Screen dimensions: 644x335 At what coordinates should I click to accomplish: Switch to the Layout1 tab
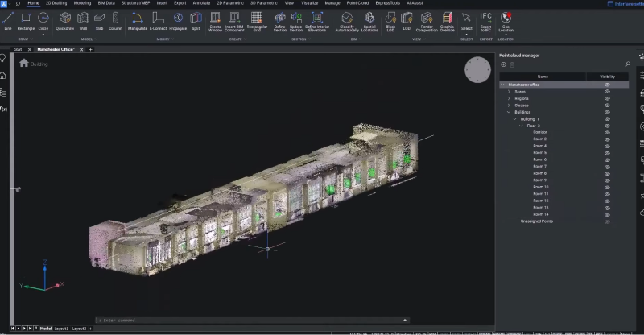(x=61, y=329)
